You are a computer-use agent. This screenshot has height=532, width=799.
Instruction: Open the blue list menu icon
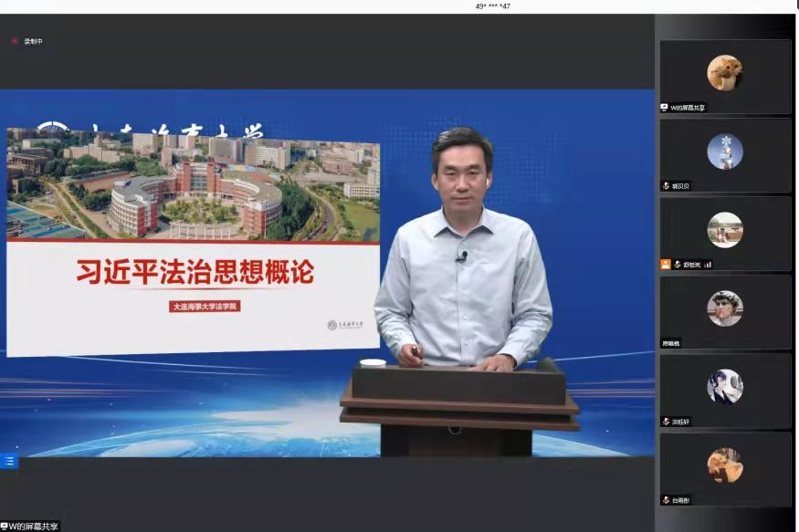point(9,462)
